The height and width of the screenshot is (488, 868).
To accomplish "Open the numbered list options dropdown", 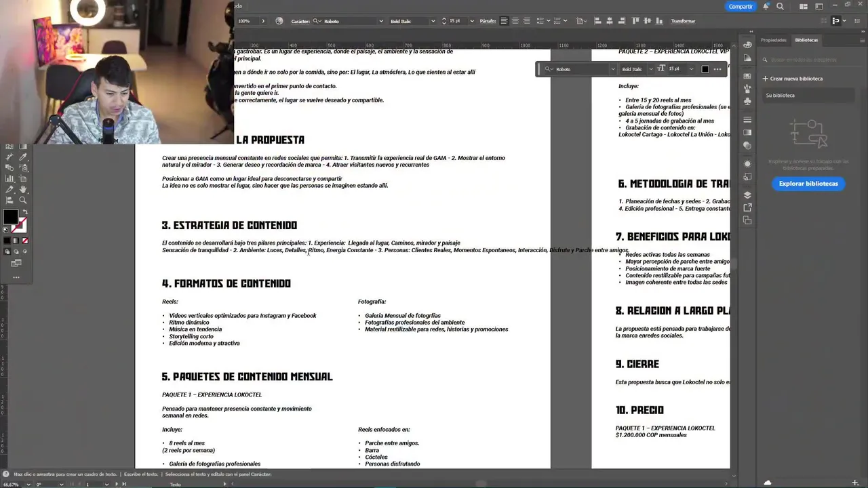I will [x=565, y=21].
